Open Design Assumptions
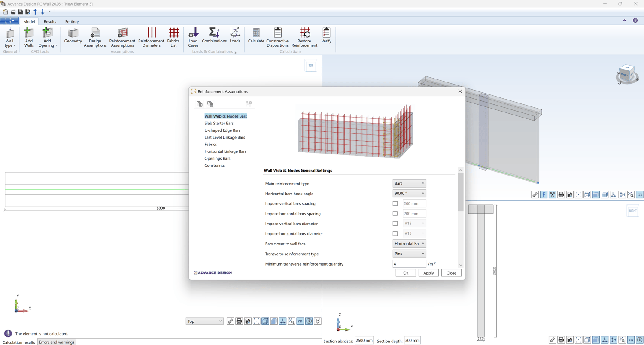The image size is (644, 345). [x=95, y=38]
